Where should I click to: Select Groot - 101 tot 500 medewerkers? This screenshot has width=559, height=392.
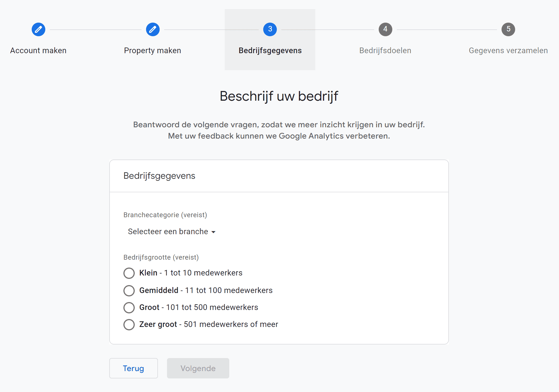[129, 307]
